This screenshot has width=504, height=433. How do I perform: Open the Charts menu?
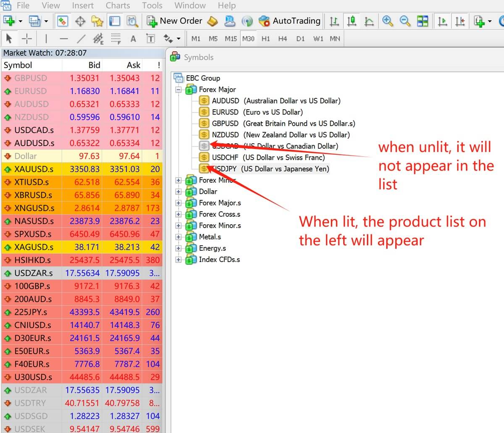coord(118,5)
